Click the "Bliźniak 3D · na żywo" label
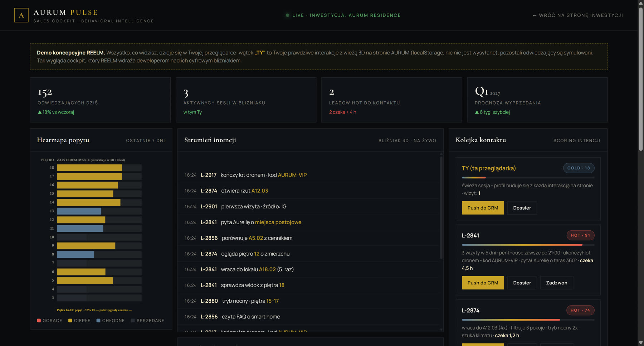 (x=408, y=141)
